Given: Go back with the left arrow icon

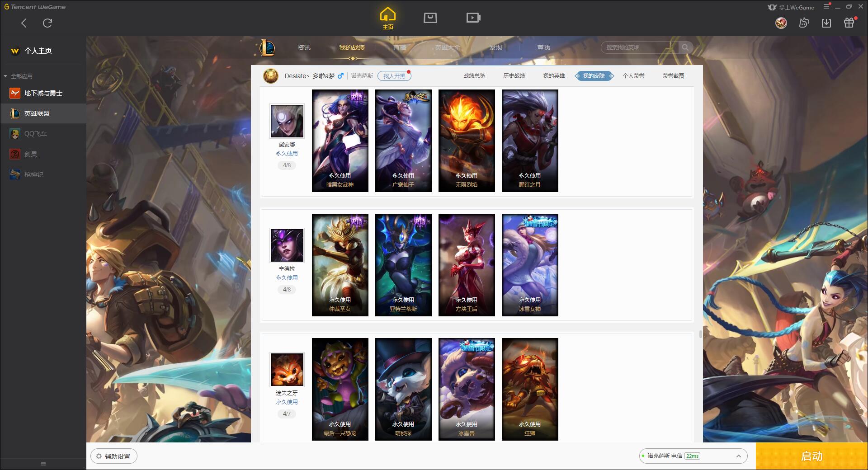Looking at the screenshot, I should [24, 23].
